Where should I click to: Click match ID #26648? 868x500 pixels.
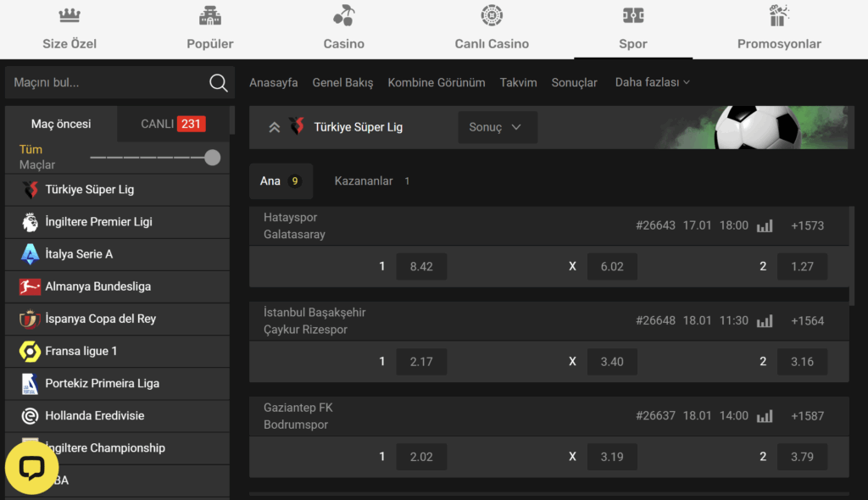coord(655,321)
